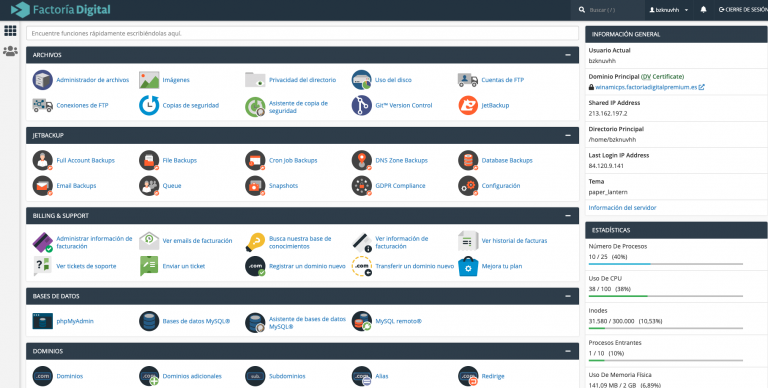The width and height of the screenshot is (768, 388).
Task: Click the Queue link in JetBackup
Action: pos(172,186)
